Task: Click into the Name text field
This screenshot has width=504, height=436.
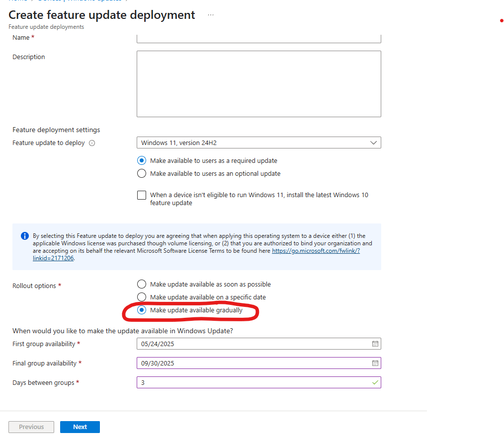Action: click(x=259, y=39)
